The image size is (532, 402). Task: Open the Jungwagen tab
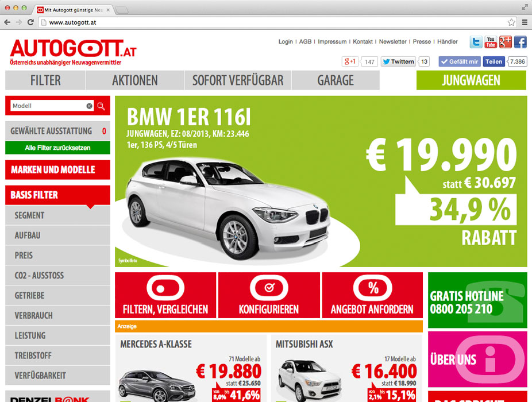click(x=471, y=80)
